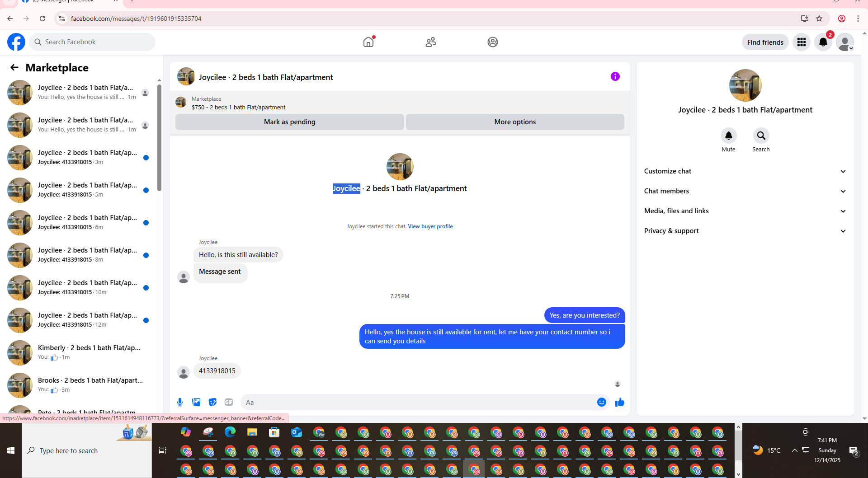Viewport: 868px width, 478px height.
Task: Open the View buyer profile link
Action: [x=430, y=226]
